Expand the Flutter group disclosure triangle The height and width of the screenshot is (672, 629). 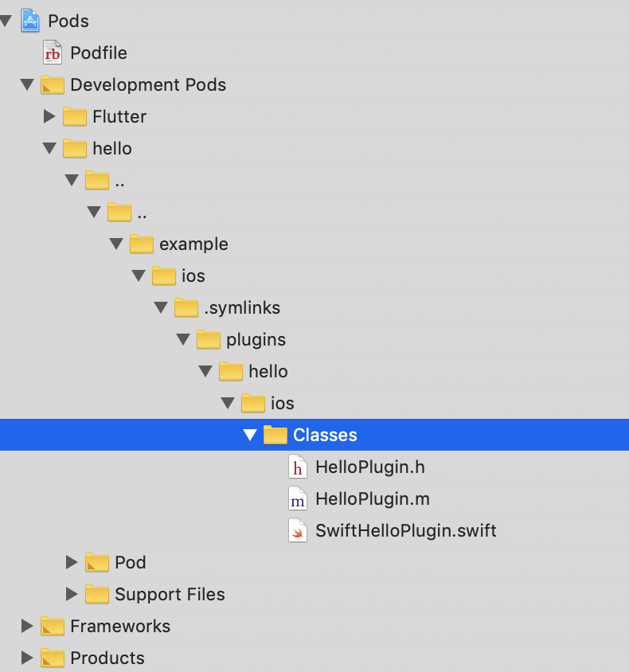coord(49,116)
